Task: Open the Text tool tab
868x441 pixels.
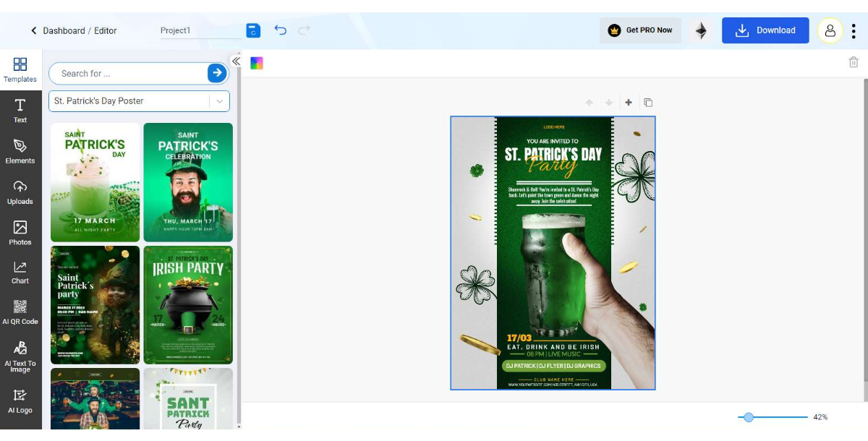Action: coord(20,111)
